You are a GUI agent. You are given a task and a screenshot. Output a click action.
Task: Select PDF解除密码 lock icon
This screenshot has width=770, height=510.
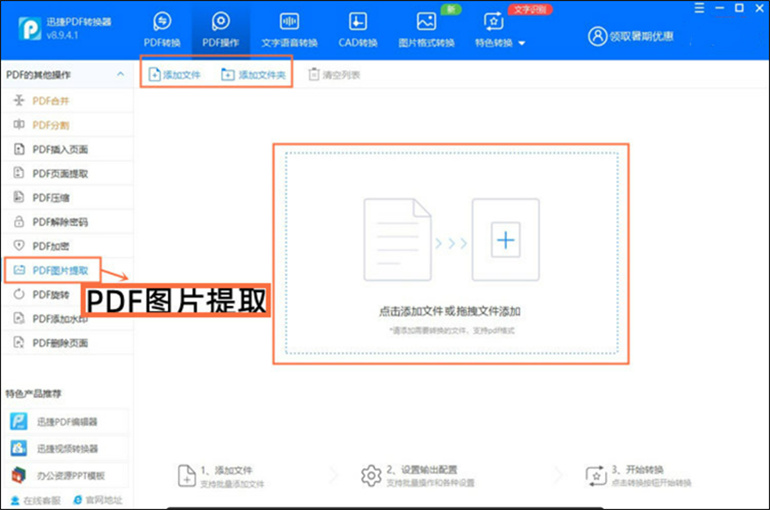click(x=20, y=222)
